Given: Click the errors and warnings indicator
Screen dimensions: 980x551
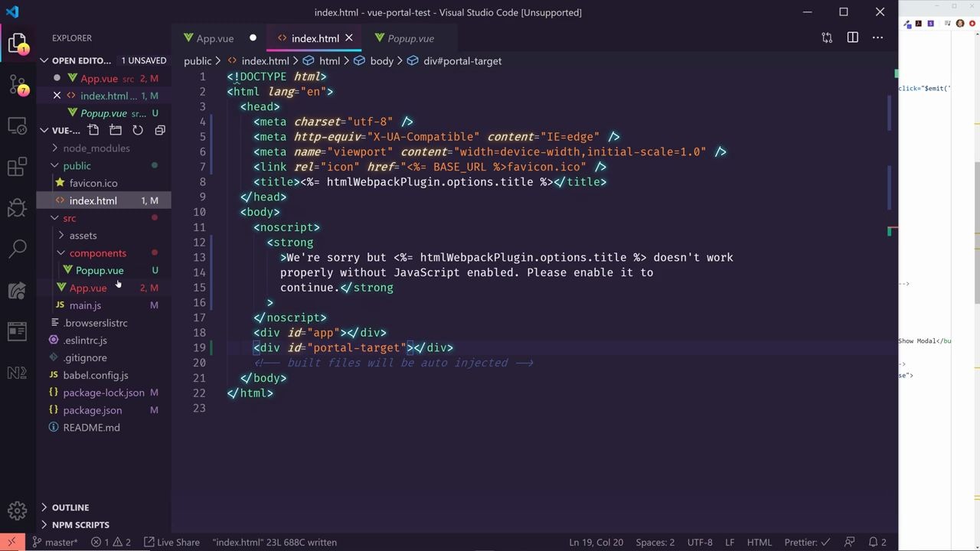Looking at the screenshot, I should (x=111, y=542).
